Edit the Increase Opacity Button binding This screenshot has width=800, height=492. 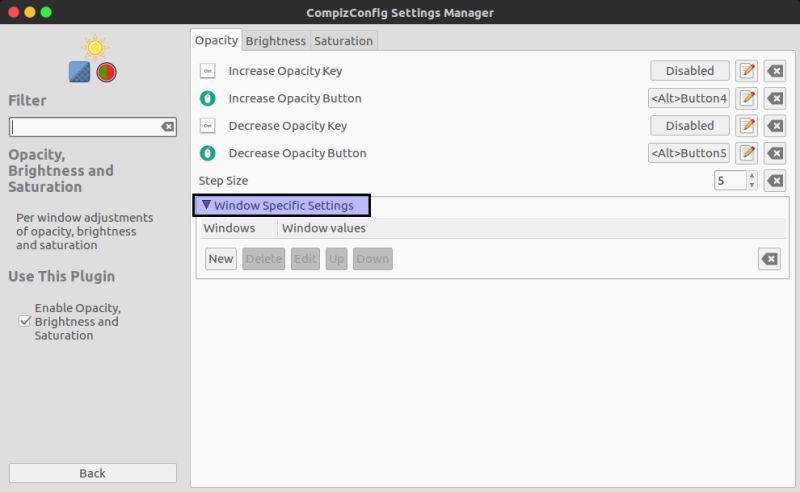[746, 98]
